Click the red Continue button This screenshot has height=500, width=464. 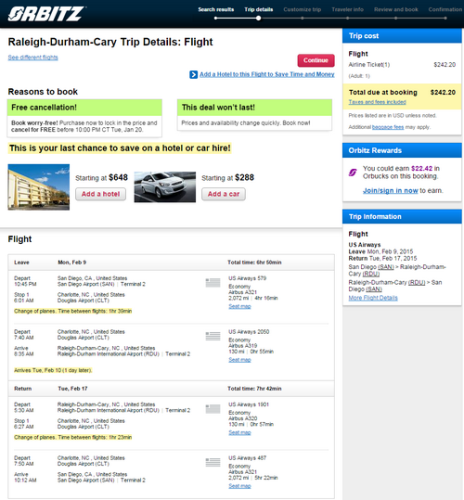click(x=316, y=60)
